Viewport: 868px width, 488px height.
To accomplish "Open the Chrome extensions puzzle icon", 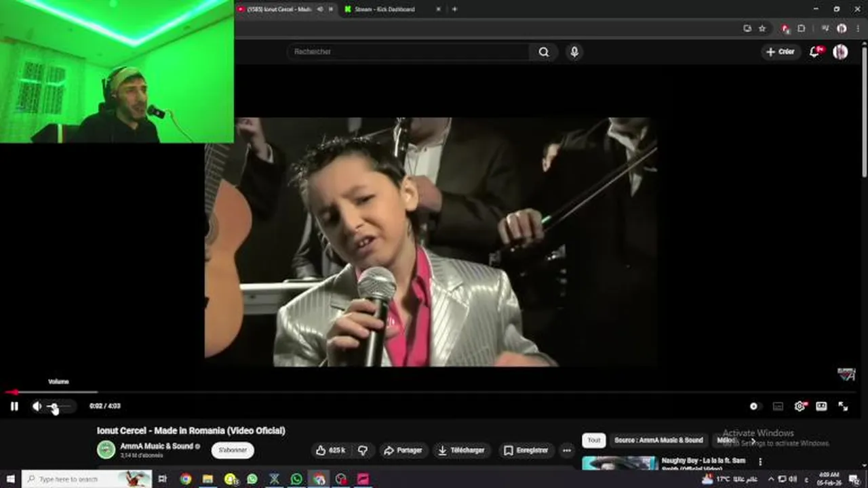I will click(802, 28).
